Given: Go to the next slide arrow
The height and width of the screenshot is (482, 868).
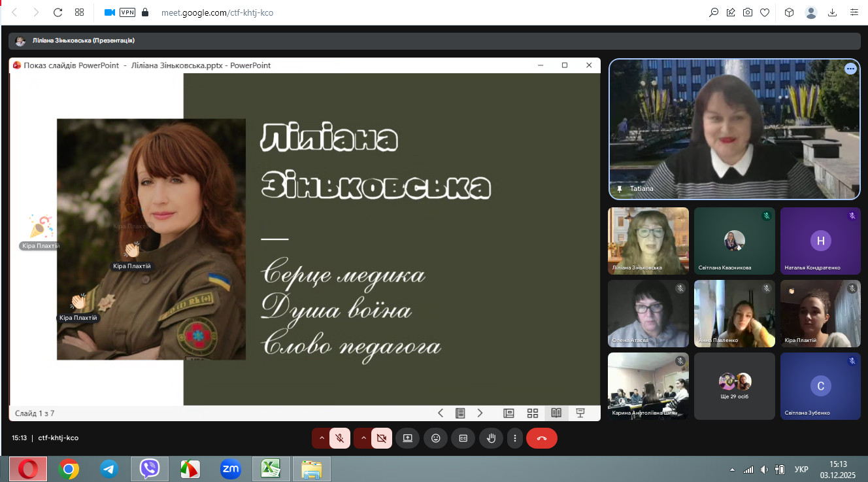Looking at the screenshot, I should click(480, 413).
